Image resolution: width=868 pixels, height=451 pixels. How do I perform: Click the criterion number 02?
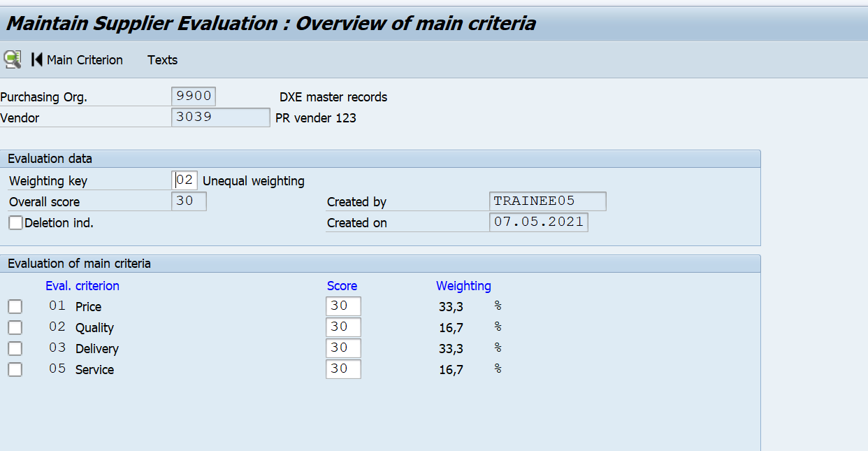(57, 327)
